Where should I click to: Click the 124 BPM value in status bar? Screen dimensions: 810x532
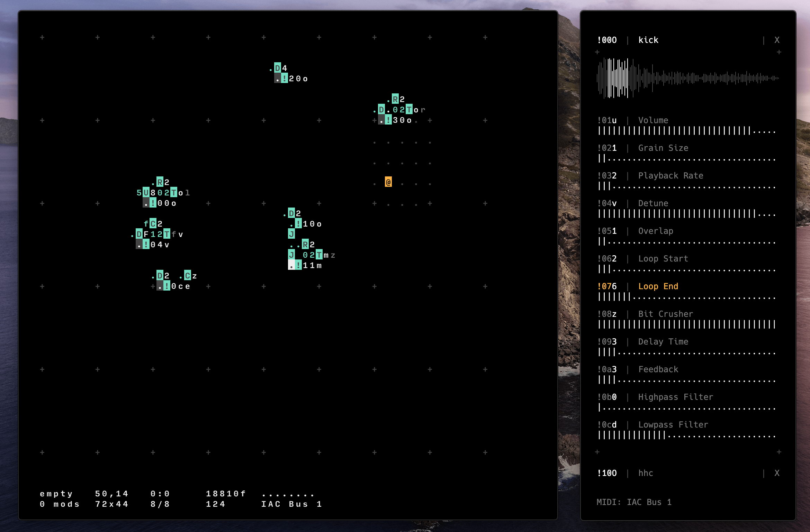tap(215, 504)
